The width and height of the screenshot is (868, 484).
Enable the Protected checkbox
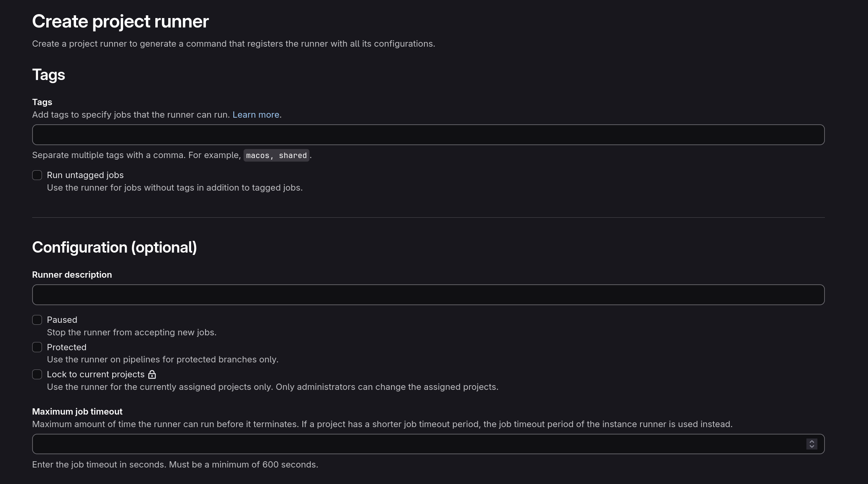pos(37,347)
